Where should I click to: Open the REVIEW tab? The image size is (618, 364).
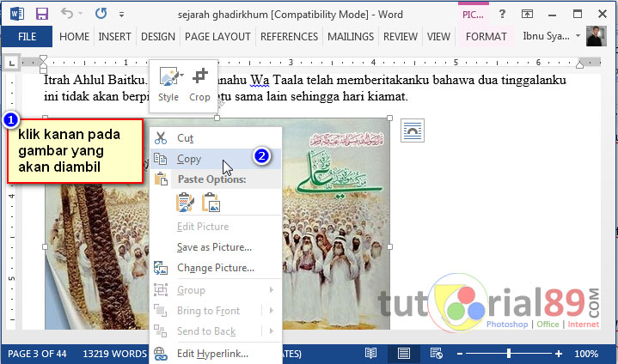(400, 37)
